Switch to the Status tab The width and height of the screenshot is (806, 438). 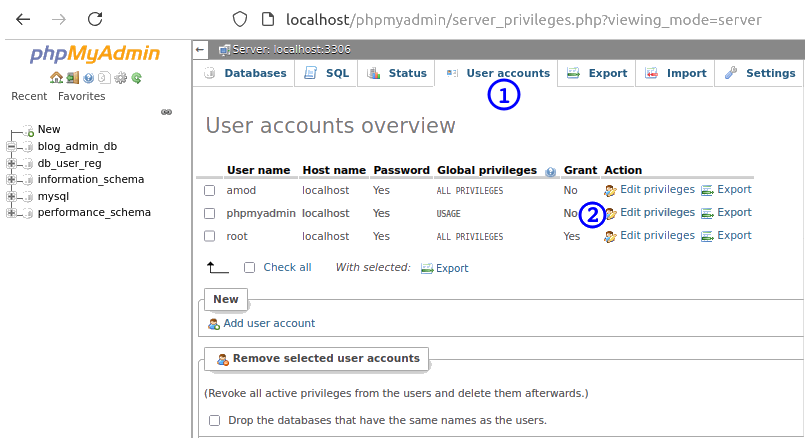click(x=396, y=74)
